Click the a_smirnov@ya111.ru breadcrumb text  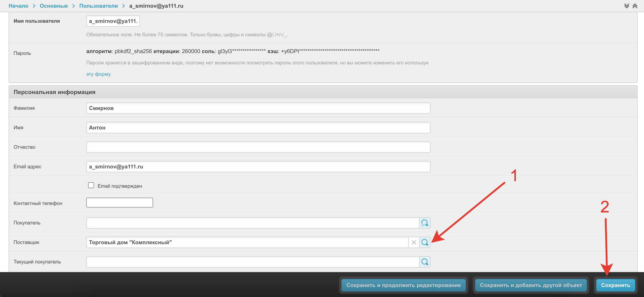(x=156, y=6)
